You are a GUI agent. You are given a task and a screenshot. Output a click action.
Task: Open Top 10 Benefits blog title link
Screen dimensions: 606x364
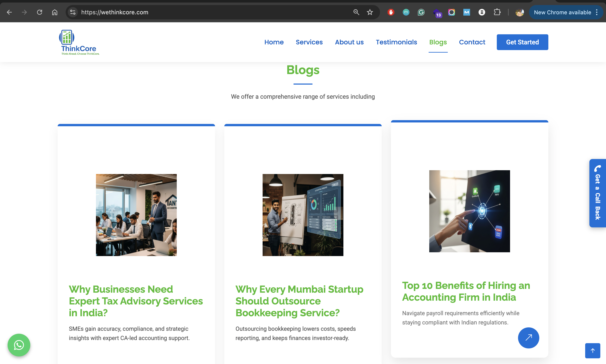point(466,291)
